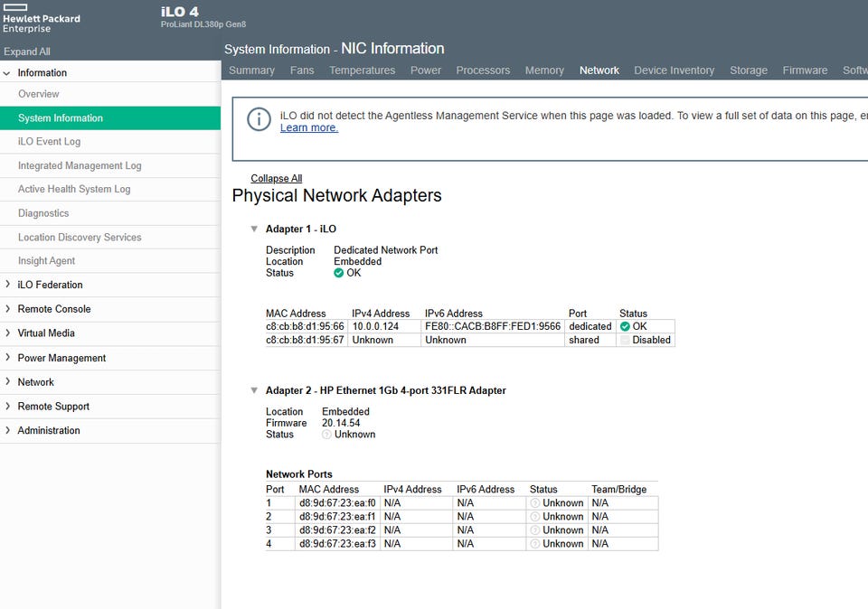The width and height of the screenshot is (868, 609).
Task: Open the Temperatures tab
Action: coord(362,70)
